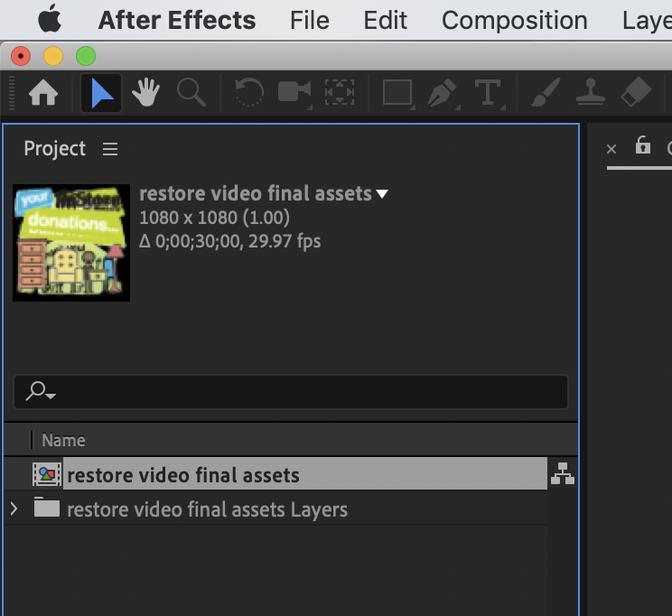
Task: Open dropdown arrow beside restore video final assets
Action: coord(382,194)
